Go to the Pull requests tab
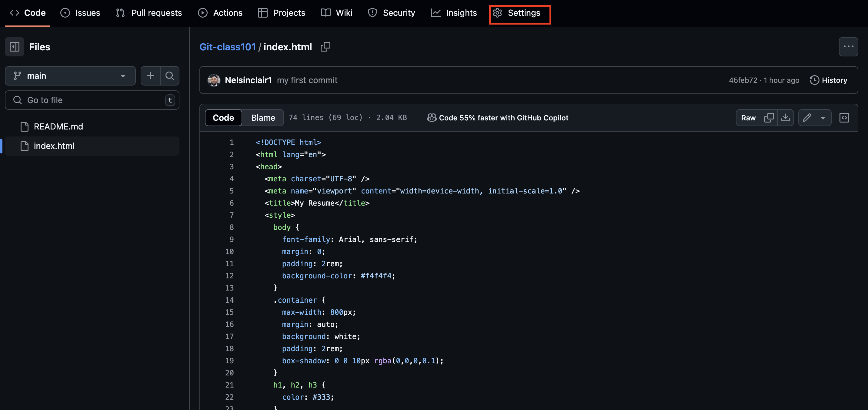Image resolution: width=868 pixels, height=410 pixels. [x=149, y=13]
